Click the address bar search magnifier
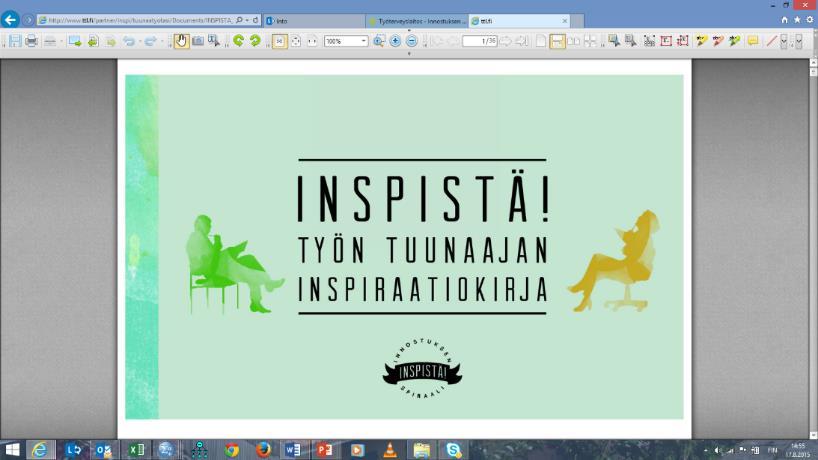Viewport: 818px width, 460px height. click(x=239, y=20)
